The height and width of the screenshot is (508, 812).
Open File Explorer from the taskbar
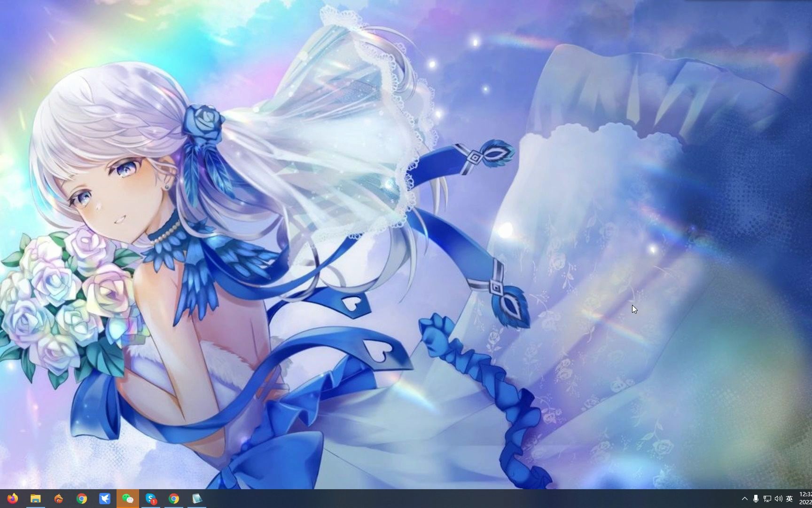pos(36,499)
